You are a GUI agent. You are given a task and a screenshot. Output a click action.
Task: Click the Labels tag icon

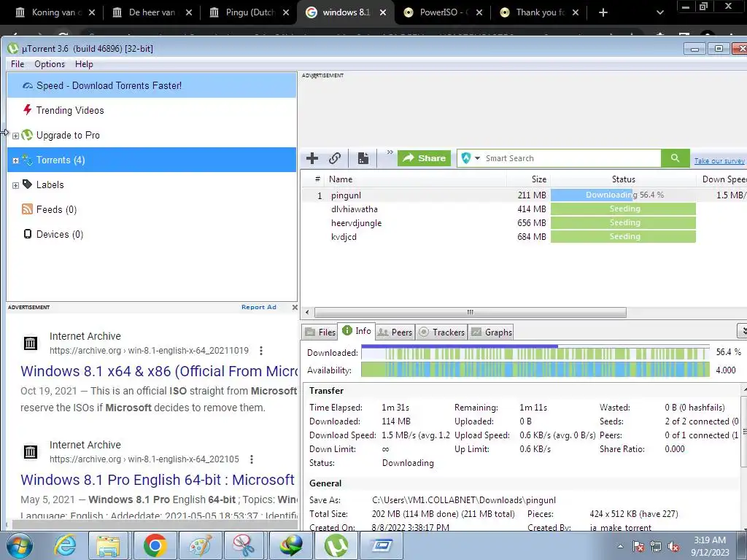28,184
